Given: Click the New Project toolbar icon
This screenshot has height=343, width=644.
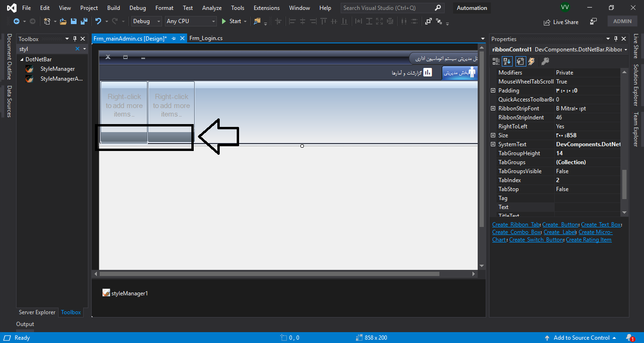Looking at the screenshot, I should click(47, 21).
